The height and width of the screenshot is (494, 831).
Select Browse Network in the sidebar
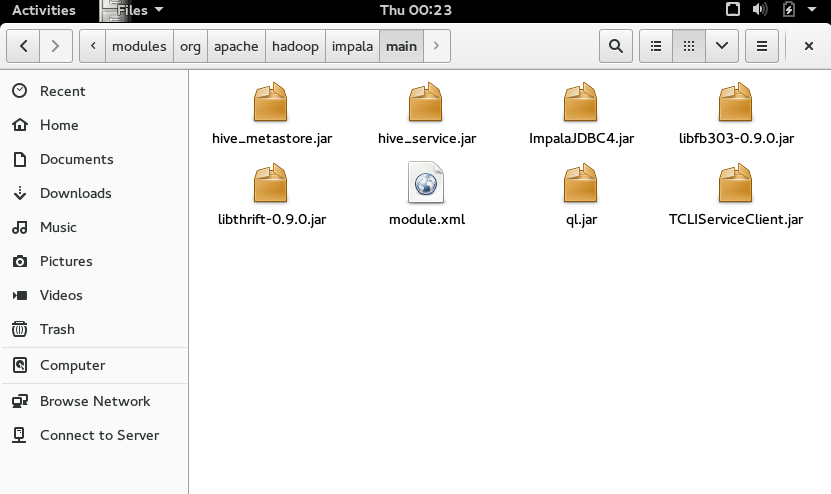94,401
